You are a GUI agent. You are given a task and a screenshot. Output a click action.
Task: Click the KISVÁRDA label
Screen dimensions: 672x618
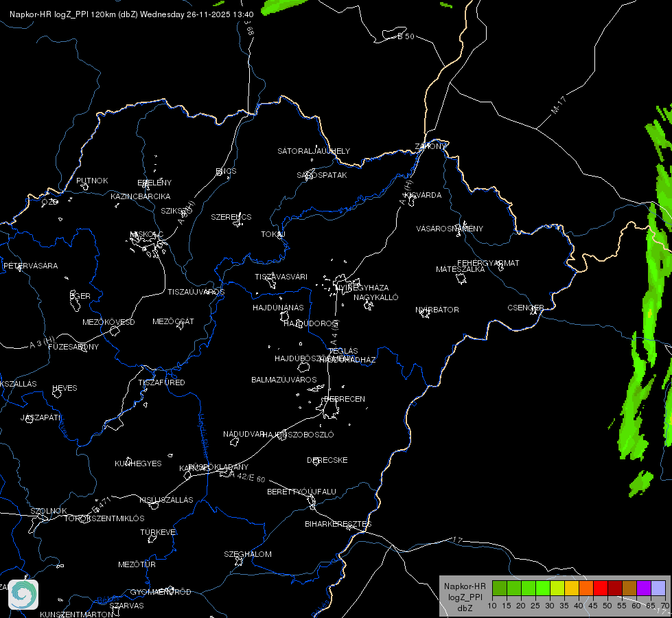[x=424, y=195]
